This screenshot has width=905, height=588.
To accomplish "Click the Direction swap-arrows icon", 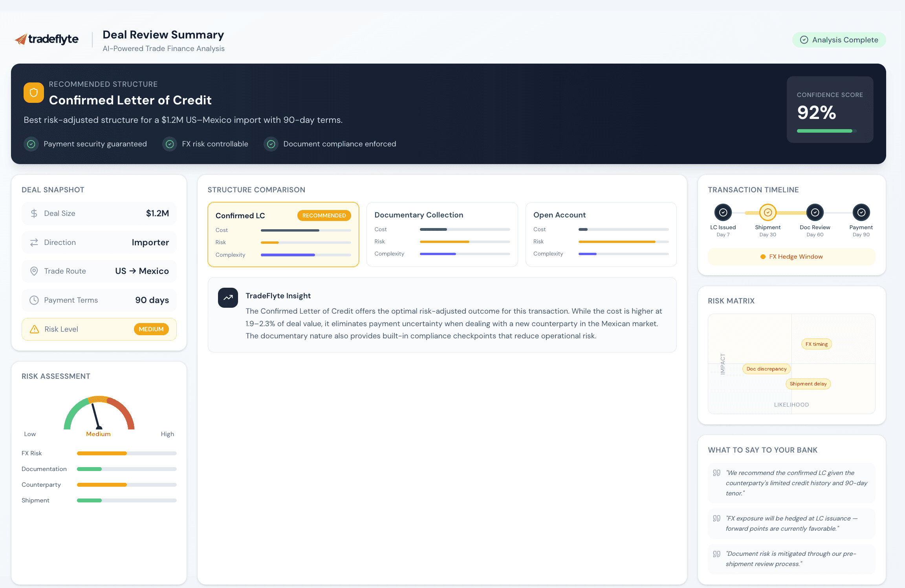I will pyautogui.click(x=34, y=243).
